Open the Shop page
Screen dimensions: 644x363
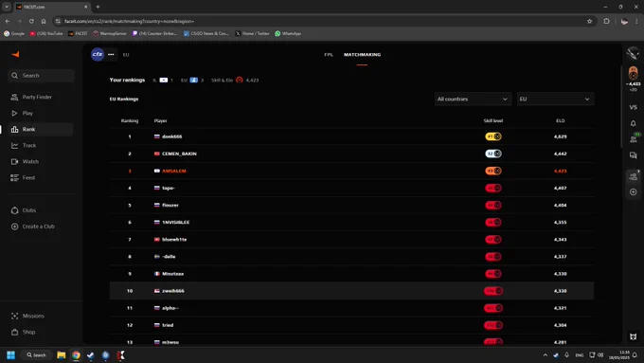(x=28, y=332)
